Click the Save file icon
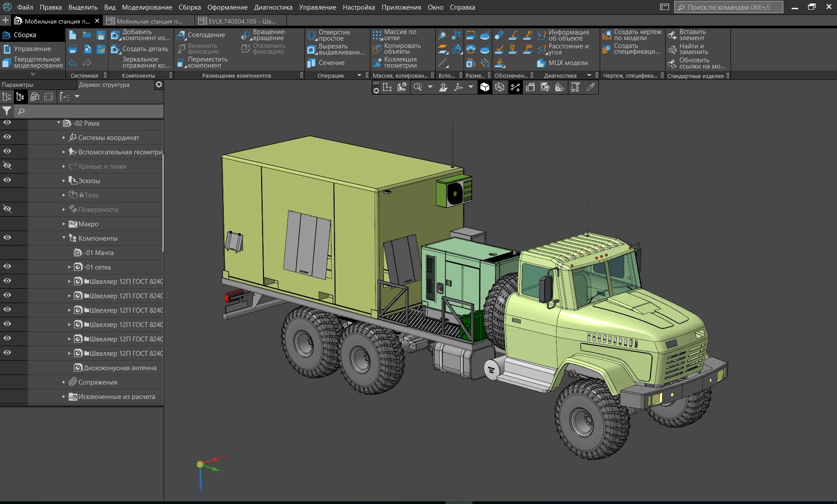837x504 pixels. (x=101, y=35)
